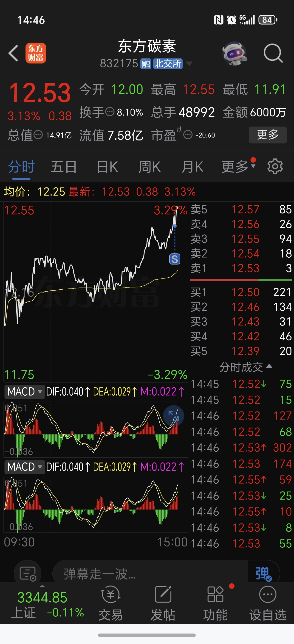Tap the info icon next to 总值
Screen dimensions: 294x644
(38, 135)
